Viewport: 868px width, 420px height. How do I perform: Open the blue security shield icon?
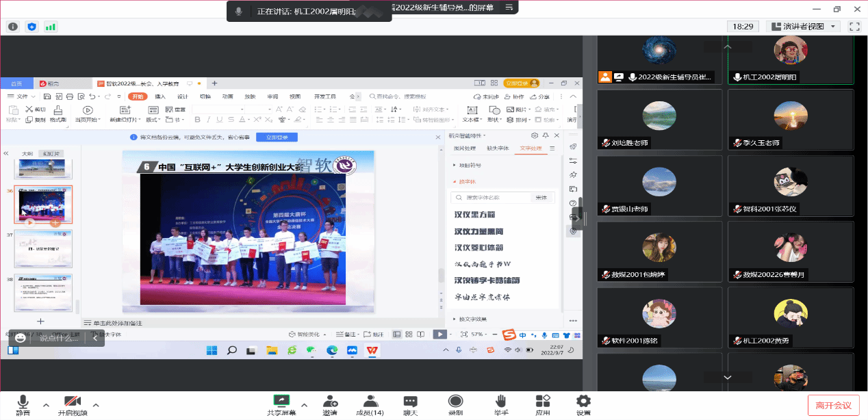tap(31, 27)
